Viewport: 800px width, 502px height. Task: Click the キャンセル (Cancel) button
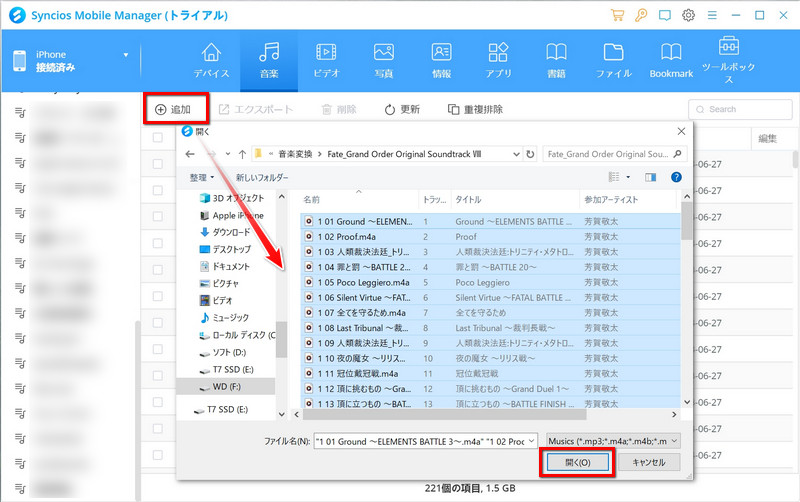pos(649,462)
